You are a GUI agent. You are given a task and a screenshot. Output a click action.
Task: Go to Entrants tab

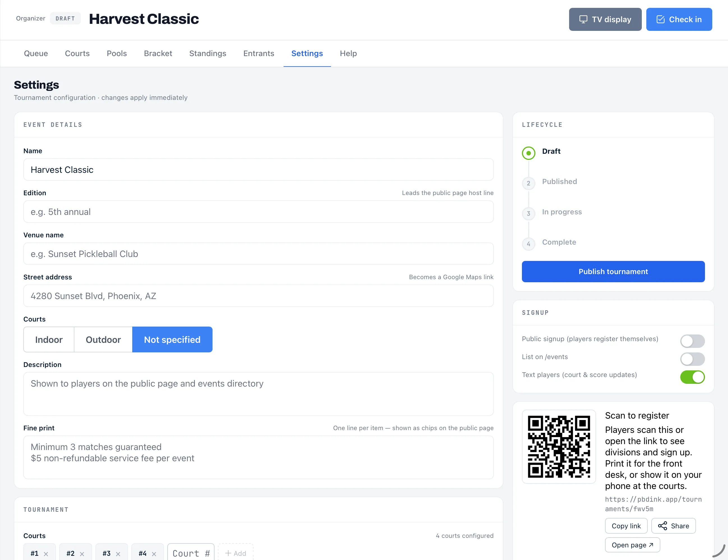(259, 53)
